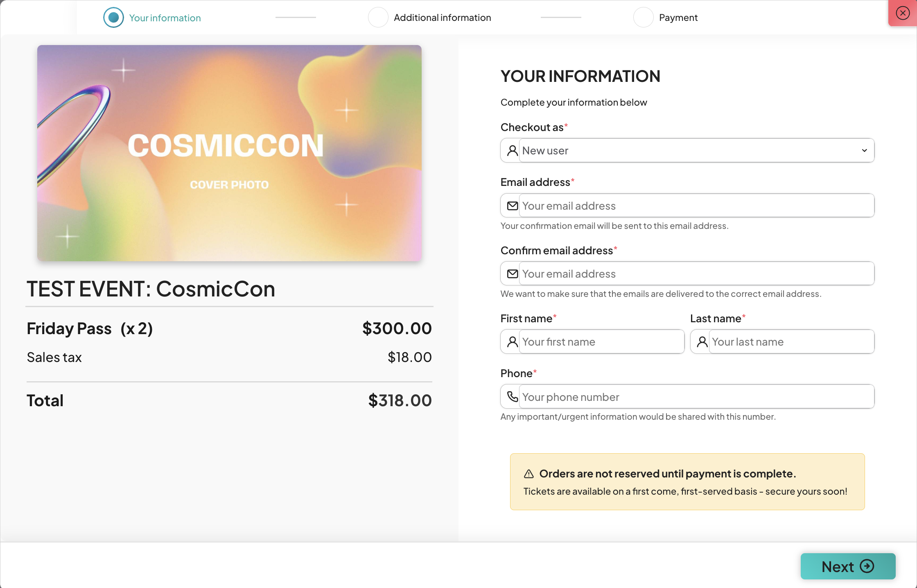The height and width of the screenshot is (588, 917).
Task: Go to the Payment step label
Action: [x=678, y=18]
